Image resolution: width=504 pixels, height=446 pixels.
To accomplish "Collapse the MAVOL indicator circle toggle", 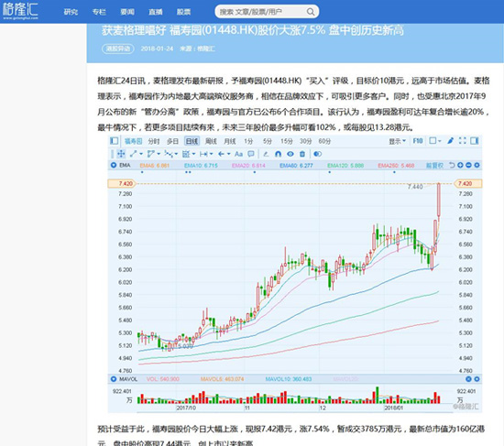I will [114, 379].
